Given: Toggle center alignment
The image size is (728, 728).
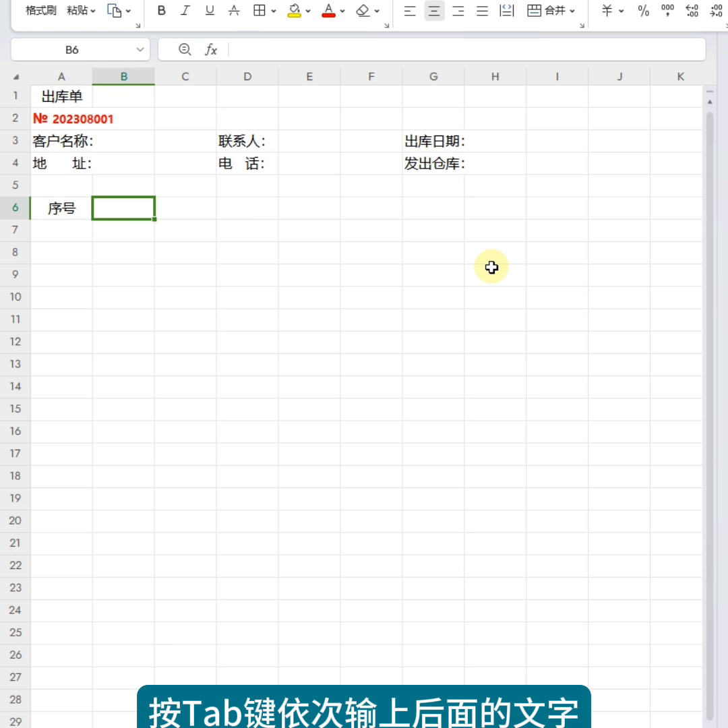Looking at the screenshot, I should click(434, 10).
